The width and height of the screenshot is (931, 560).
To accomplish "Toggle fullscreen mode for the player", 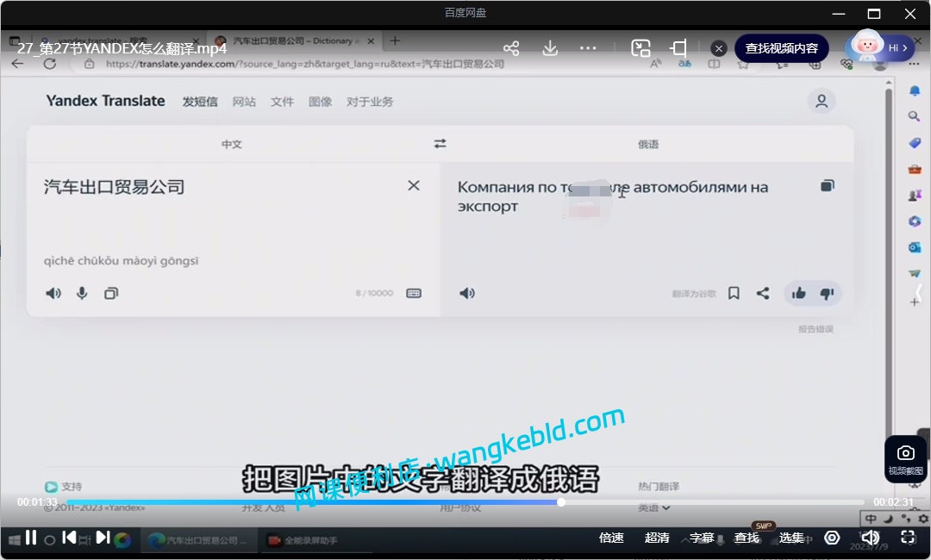I will click(908, 538).
